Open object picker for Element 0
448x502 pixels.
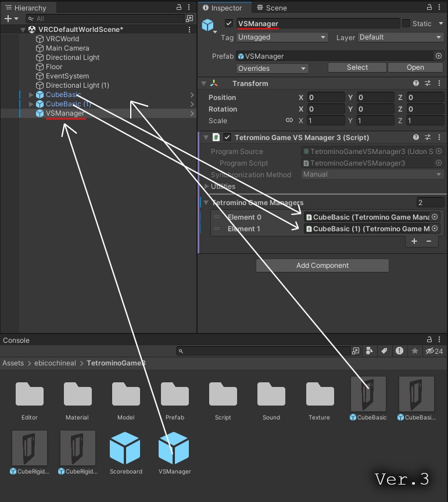tap(435, 217)
